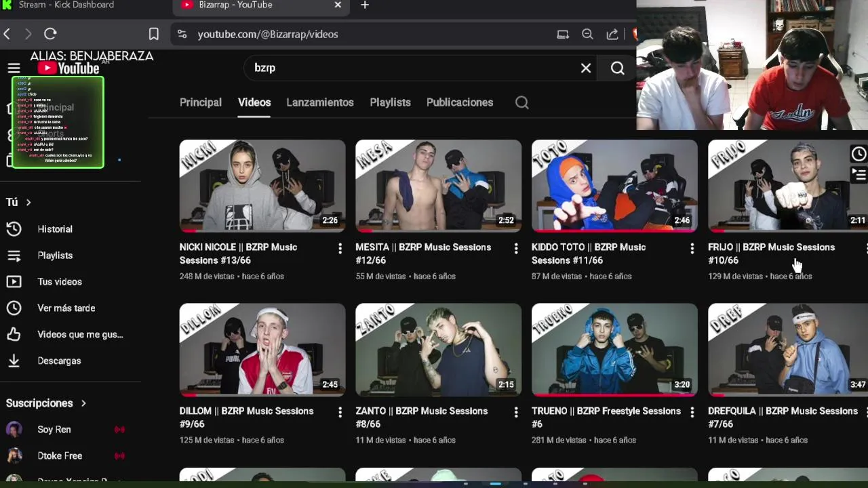This screenshot has width=868, height=488.
Task: Play MESITA Music Sessions #12 thumbnail
Action: (438, 186)
